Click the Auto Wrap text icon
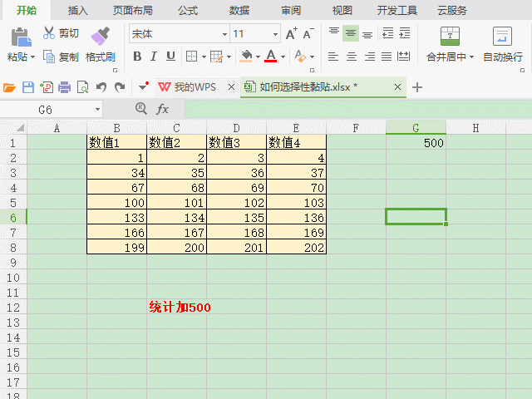The height and width of the screenshot is (399, 532). (502, 36)
